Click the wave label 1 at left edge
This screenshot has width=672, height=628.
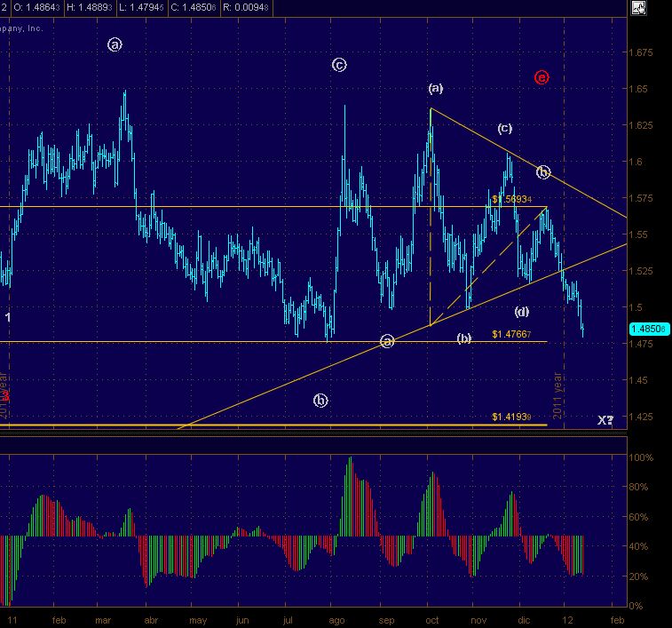(x=8, y=317)
